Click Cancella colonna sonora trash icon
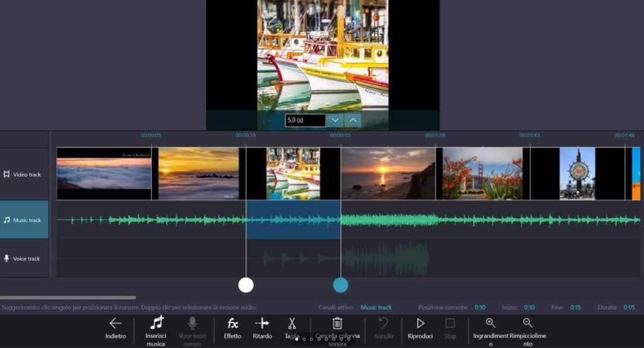This screenshot has width=644, height=348. pyautogui.click(x=337, y=323)
